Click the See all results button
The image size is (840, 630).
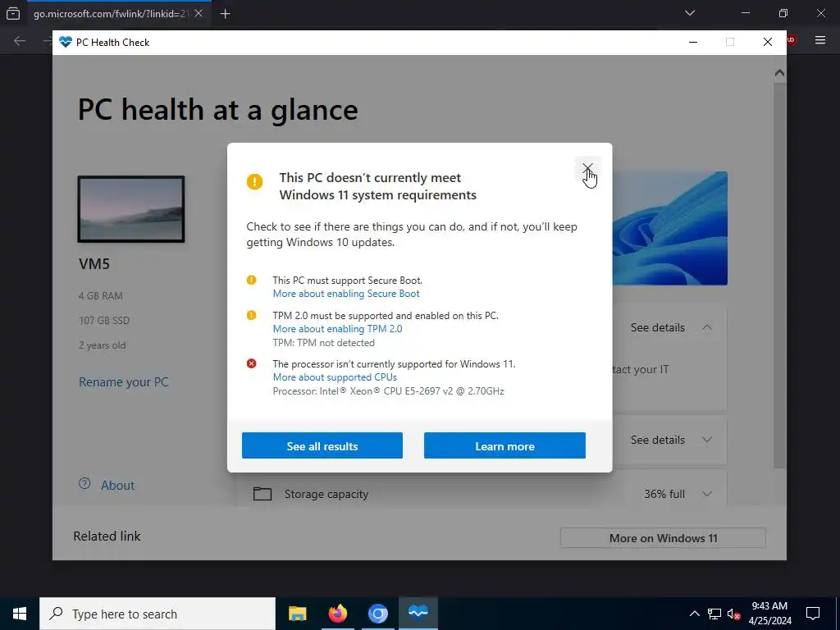tap(322, 445)
